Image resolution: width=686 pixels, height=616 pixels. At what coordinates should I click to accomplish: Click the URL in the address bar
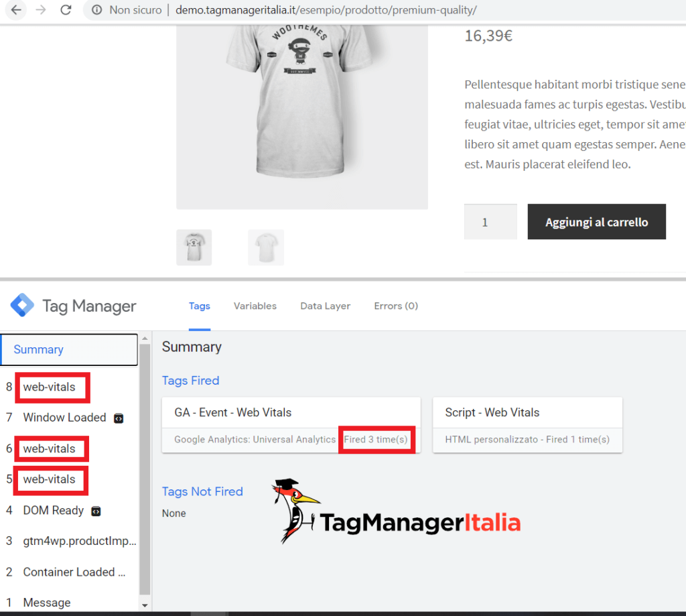click(326, 9)
